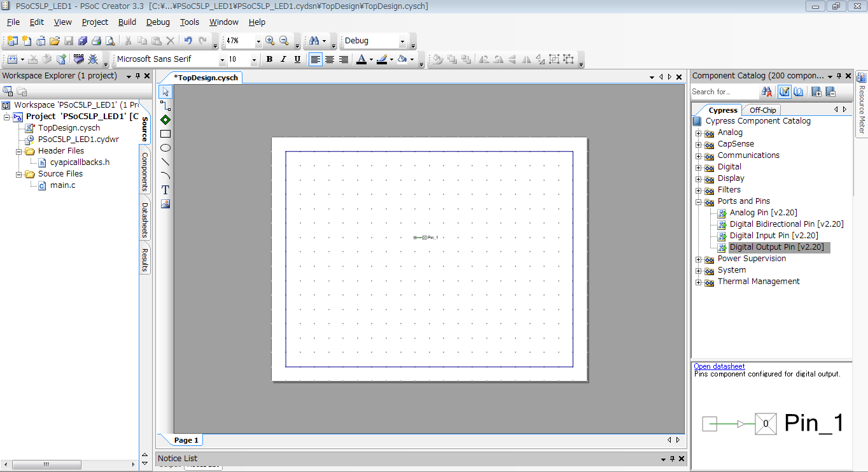Image resolution: width=868 pixels, height=472 pixels.
Task: Toggle Align Left text
Action: tap(315, 59)
